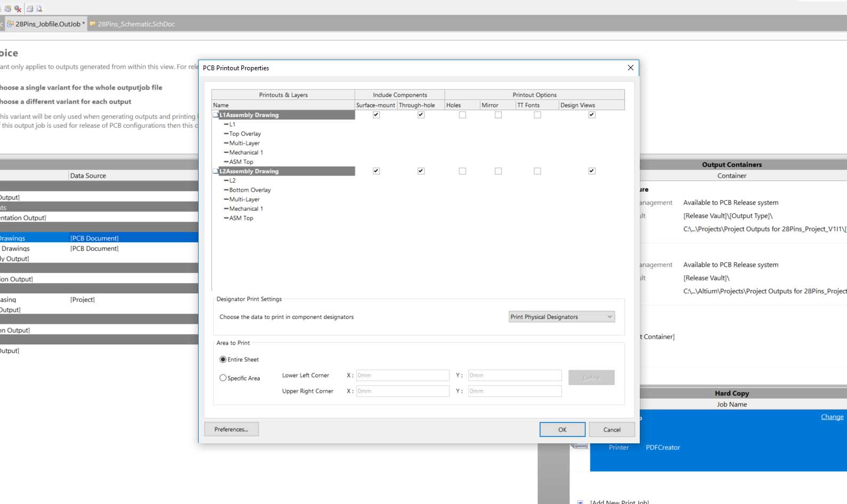Open the Print Physical Designators dropdown

tap(561, 317)
